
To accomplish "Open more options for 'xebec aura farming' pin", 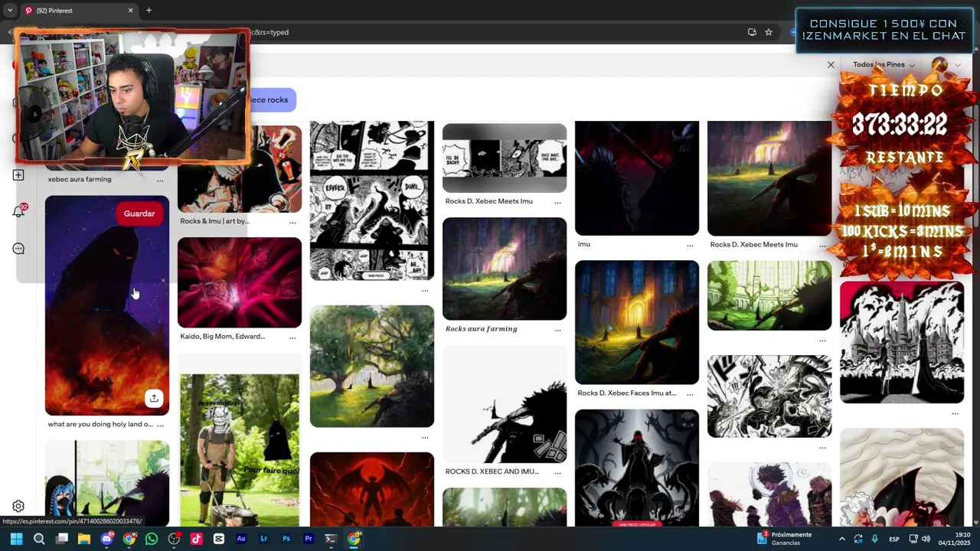I will [x=160, y=181].
